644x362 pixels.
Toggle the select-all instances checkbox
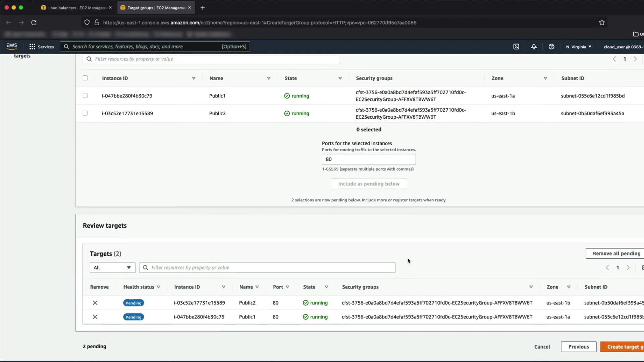85,78
